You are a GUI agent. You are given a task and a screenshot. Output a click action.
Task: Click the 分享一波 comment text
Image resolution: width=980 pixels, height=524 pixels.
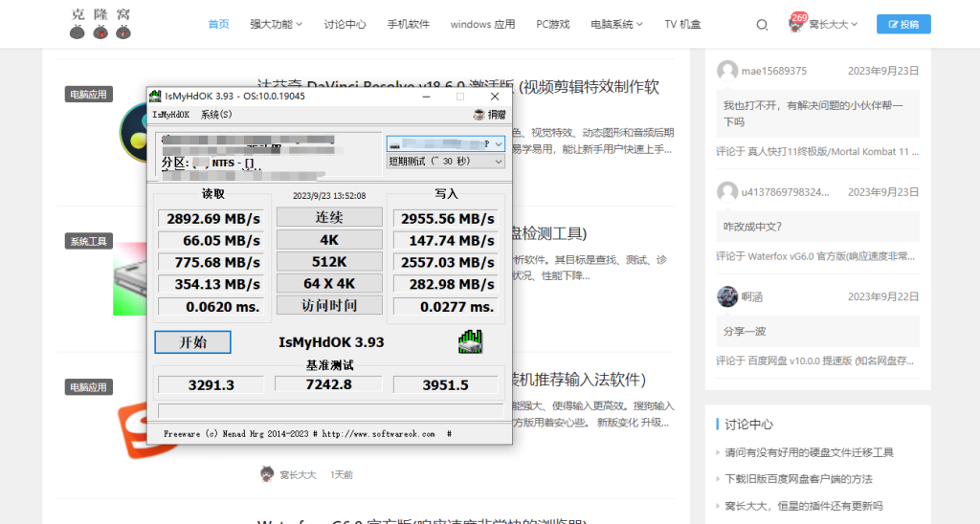pos(745,332)
